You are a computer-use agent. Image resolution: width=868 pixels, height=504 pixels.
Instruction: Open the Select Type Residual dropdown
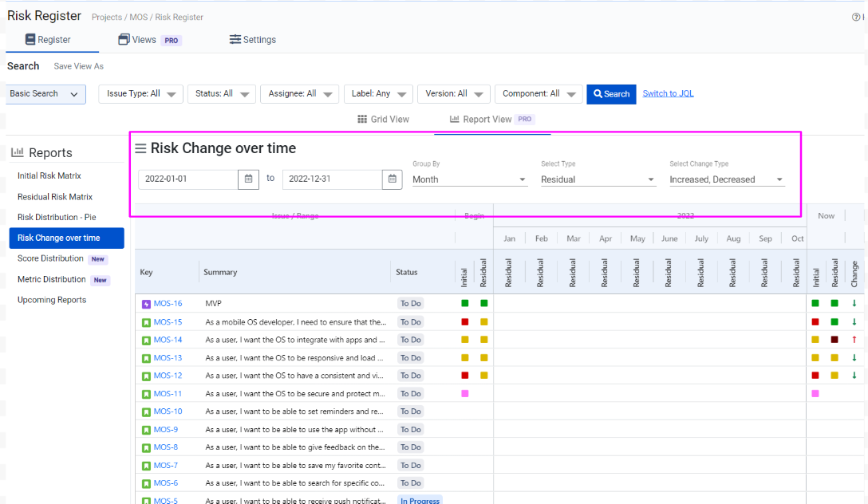598,179
